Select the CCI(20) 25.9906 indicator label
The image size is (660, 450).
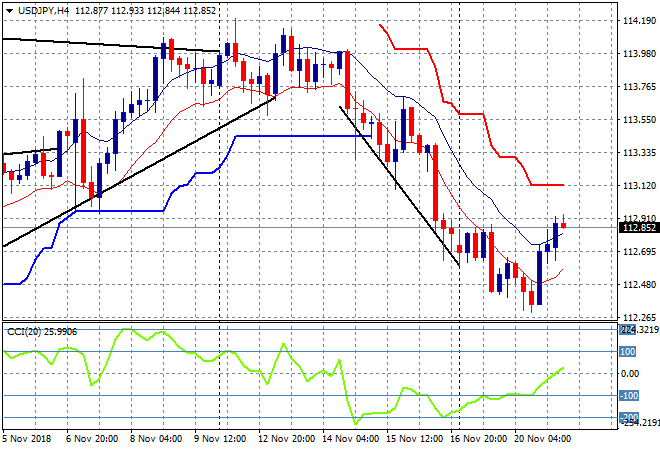coord(42,332)
